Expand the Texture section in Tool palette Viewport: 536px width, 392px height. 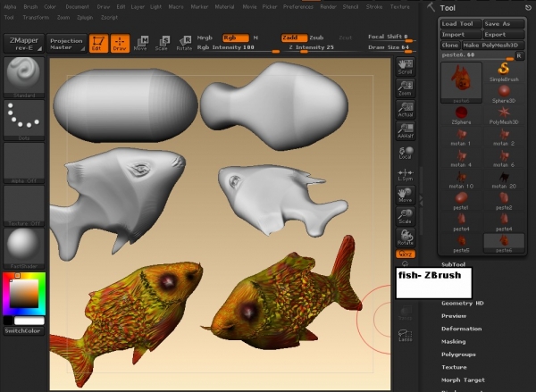coord(454,367)
